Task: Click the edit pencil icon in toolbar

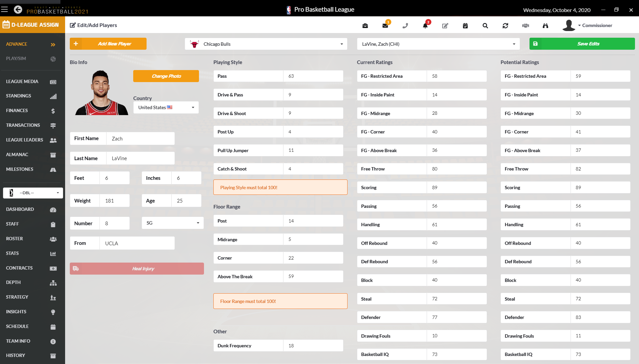Action: pos(445,26)
